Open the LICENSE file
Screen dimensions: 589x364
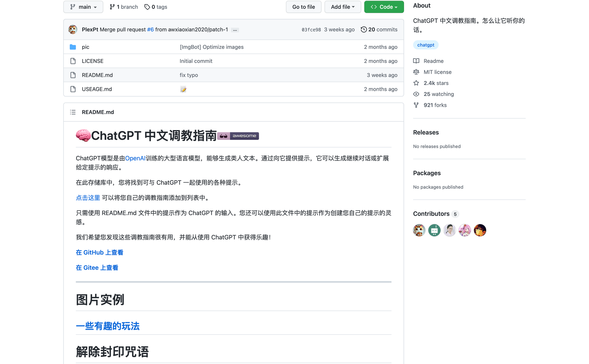point(92,61)
